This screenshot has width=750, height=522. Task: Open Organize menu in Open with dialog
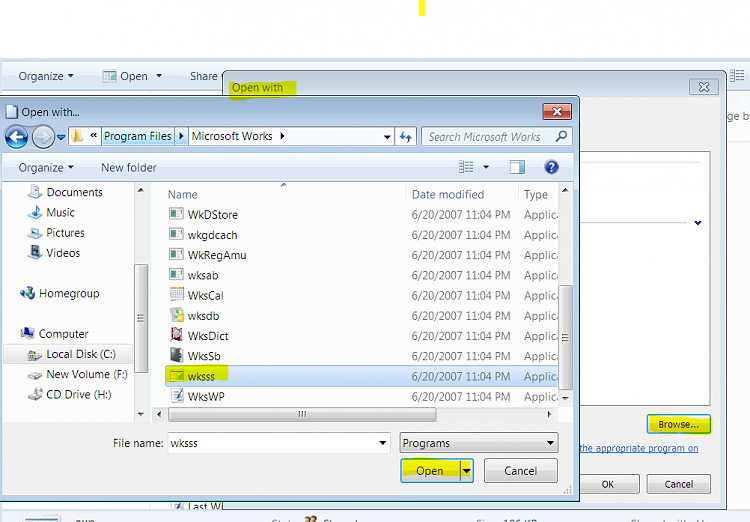coord(46,167)
